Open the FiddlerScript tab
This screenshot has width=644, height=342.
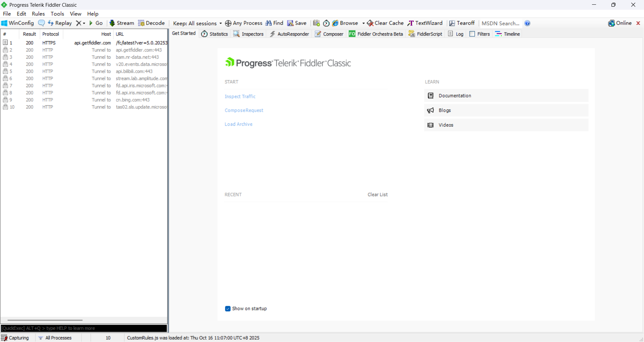(425, 34)
